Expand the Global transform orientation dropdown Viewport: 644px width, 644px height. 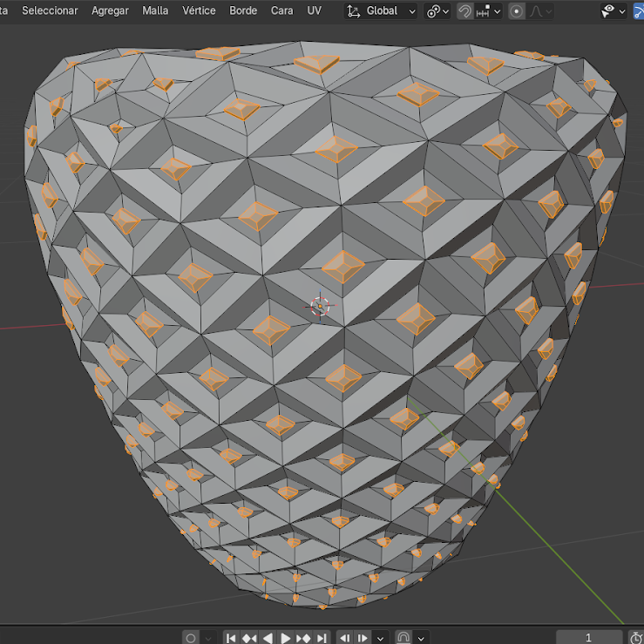(381, 10)
